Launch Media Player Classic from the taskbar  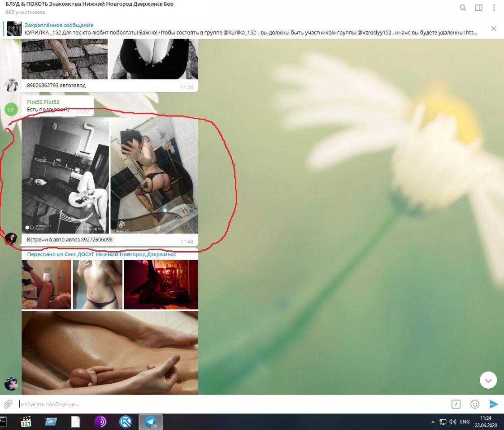(x=26, y=422)
